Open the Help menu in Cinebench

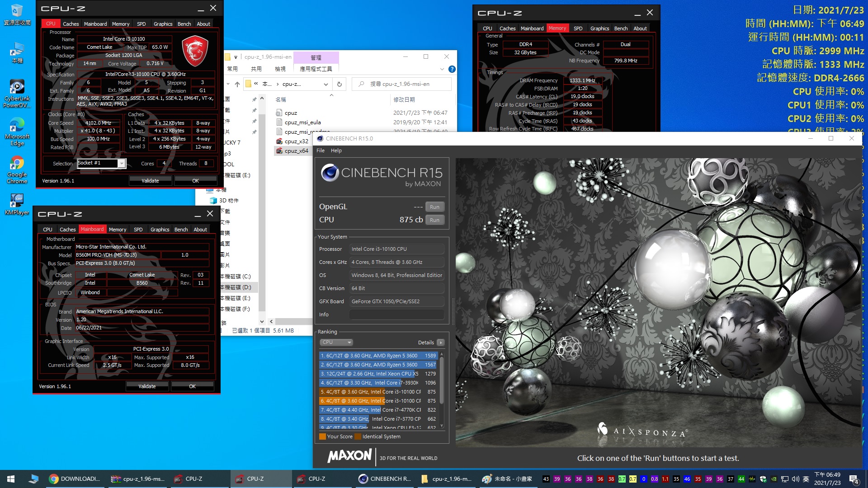[336, 150]
